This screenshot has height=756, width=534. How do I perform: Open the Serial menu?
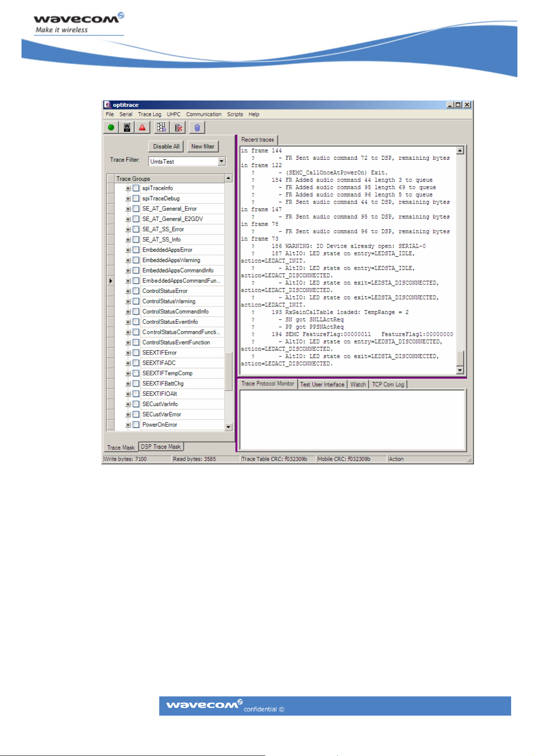coord(126,114)
